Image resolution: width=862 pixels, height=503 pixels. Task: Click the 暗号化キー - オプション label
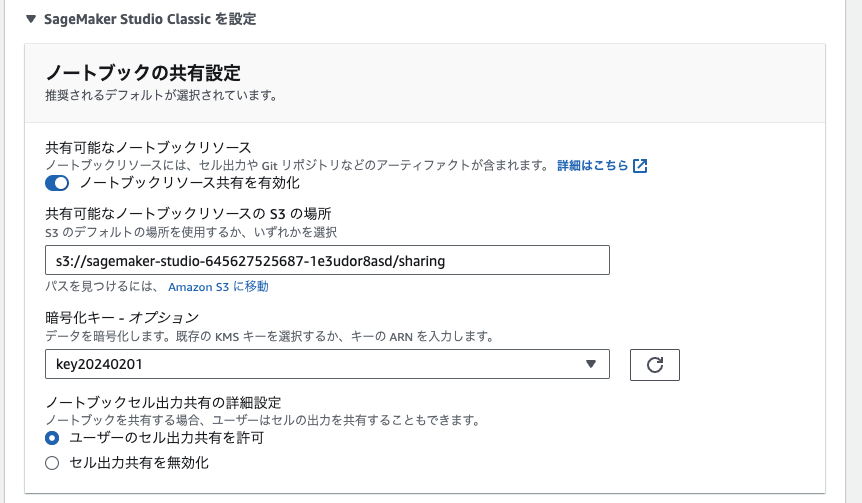(x=122, y=317)
